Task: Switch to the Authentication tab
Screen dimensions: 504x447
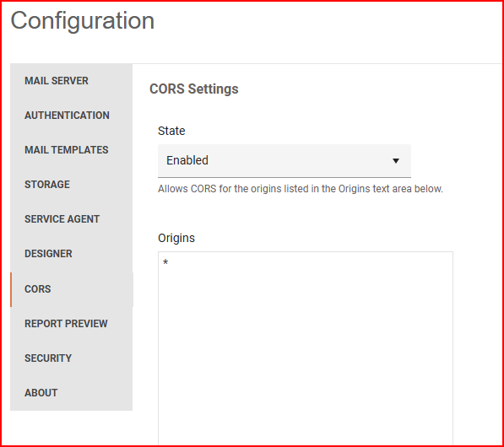Action: click(72, 116)
